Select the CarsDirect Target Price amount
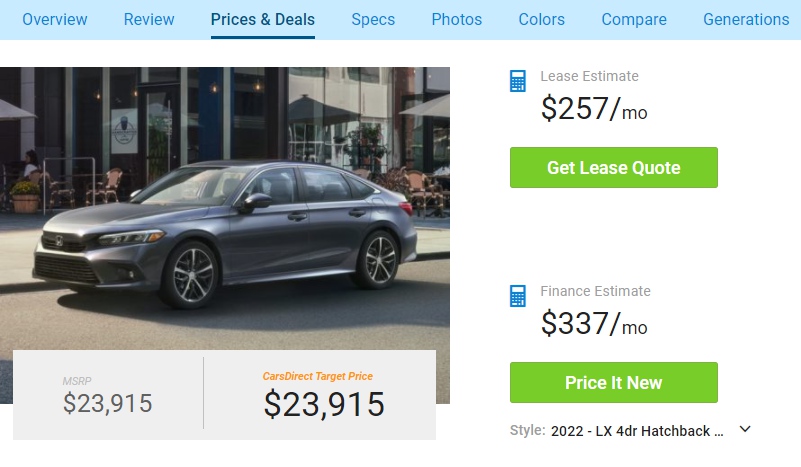 (324, 403)
